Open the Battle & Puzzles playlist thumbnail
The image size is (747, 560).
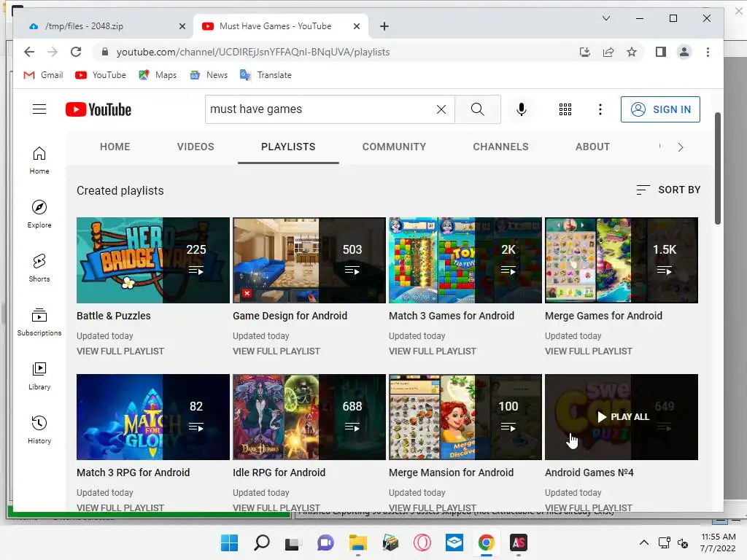[x=153, y=260]
